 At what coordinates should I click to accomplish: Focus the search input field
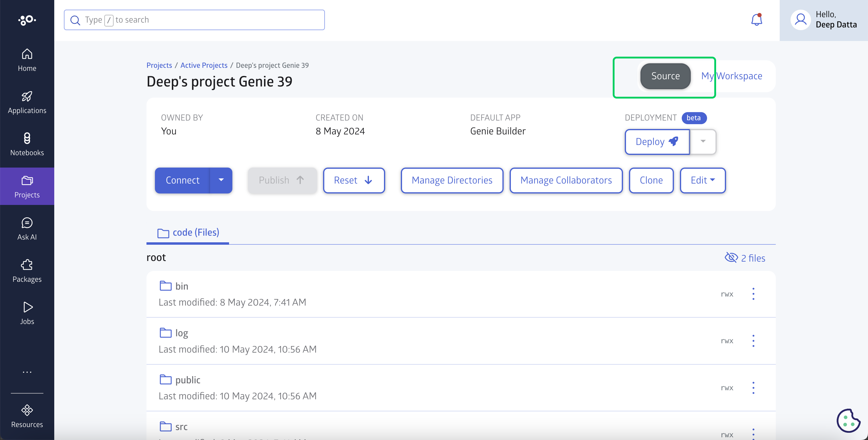194,20
